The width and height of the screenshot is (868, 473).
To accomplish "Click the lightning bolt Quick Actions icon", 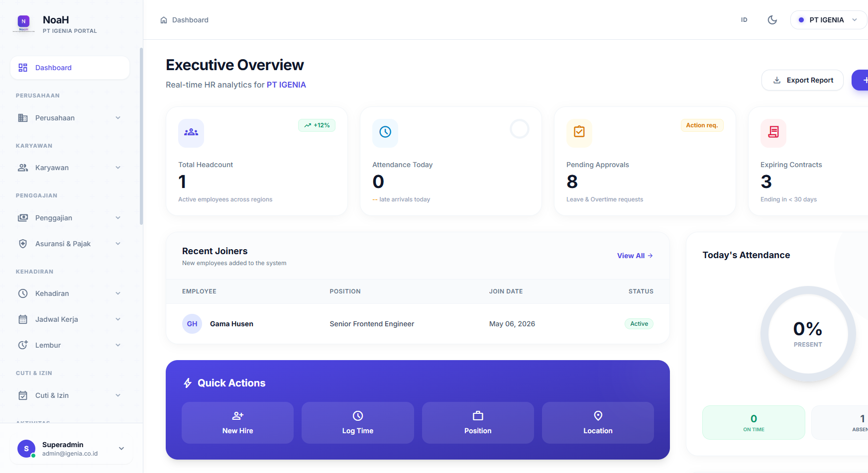I will (x=188, y=383).
